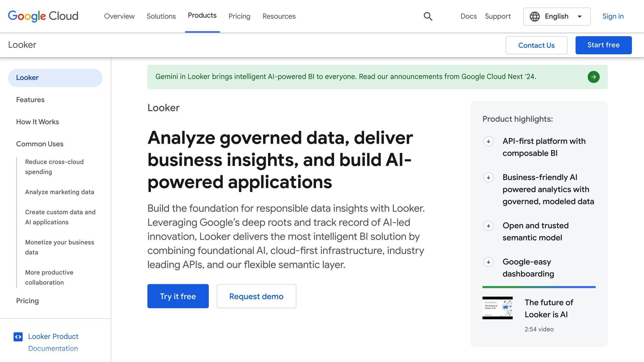Click the globe language icon
644x362 pixels.
tap(535, 16)
